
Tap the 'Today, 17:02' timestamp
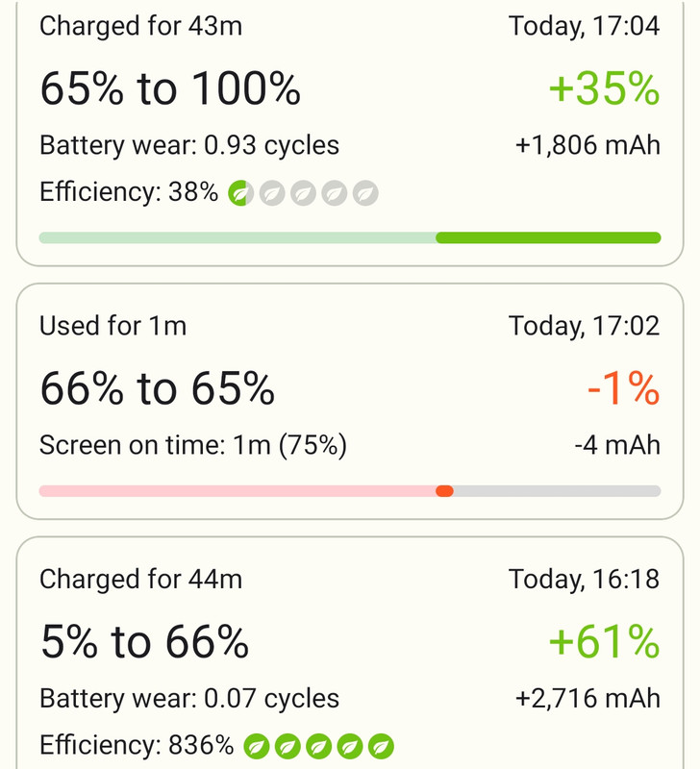click(585, 326)
